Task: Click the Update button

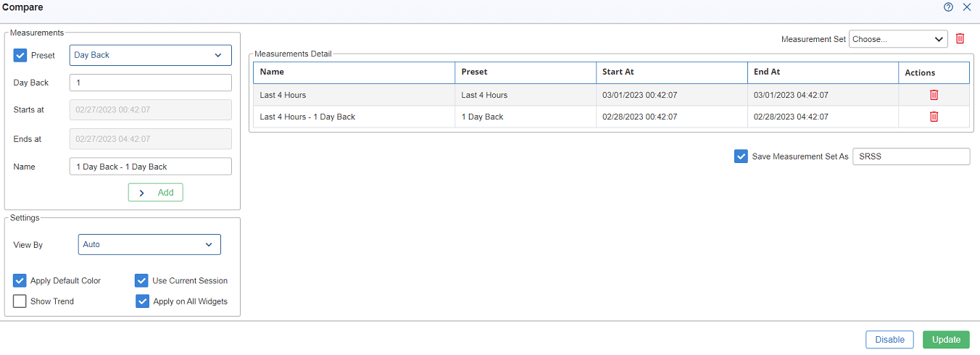Action: [x=946, y=339]
